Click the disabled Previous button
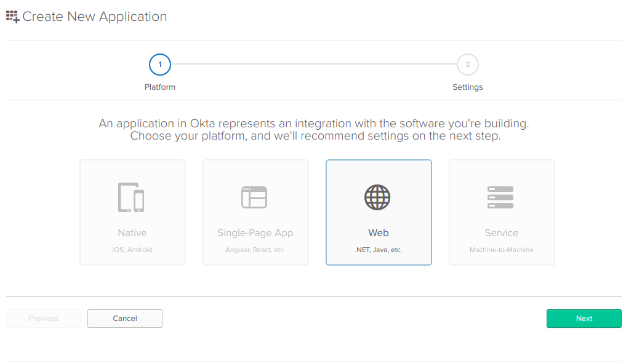The height and width of the screenshot is (364, 626). pos(44,318)
